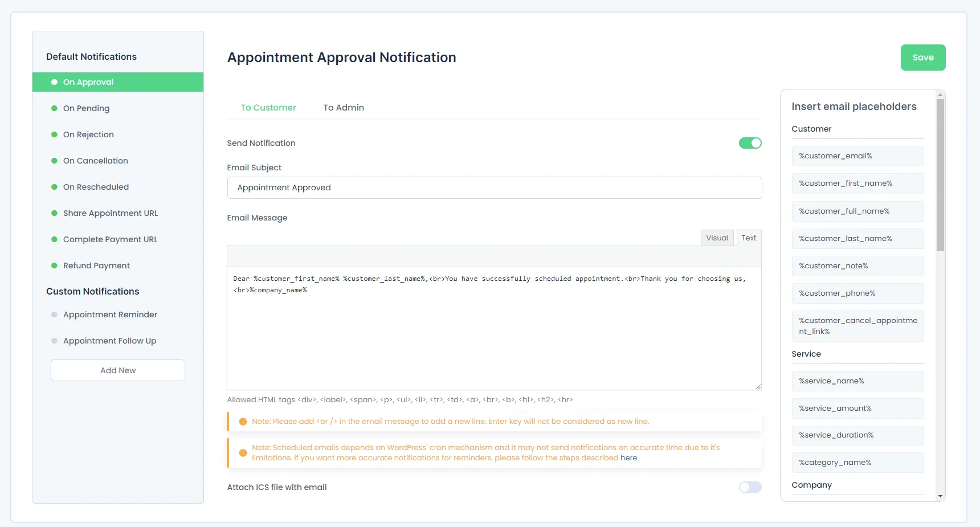Insert the %service_amount% placeholder
This screenshot has height=527, width=980.
[x=857, y=408]
